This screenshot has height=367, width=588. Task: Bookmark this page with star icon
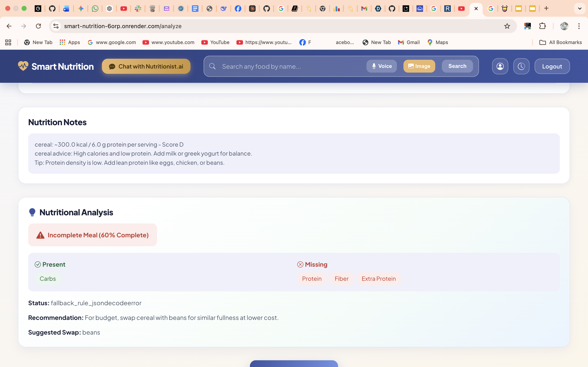point(507,26)
